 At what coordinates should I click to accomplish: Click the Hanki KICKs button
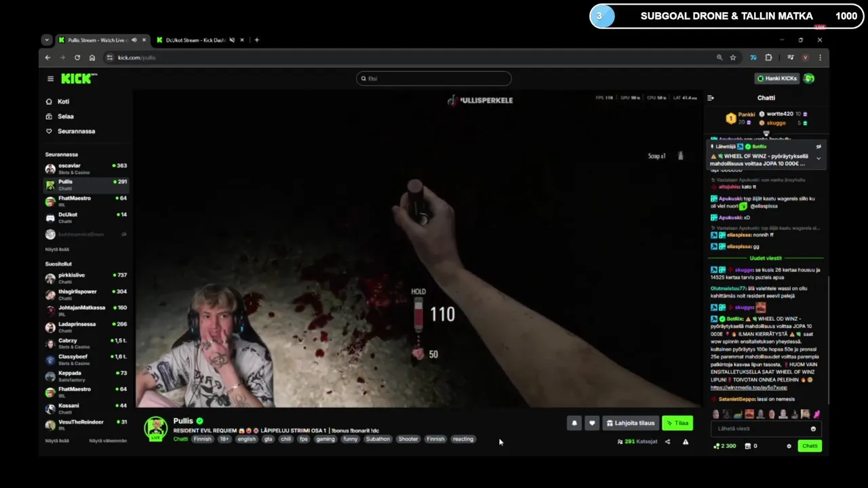point(777,79)
